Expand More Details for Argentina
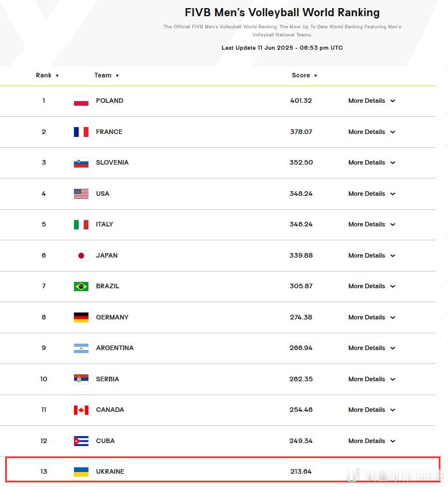 tap(372, 348)
